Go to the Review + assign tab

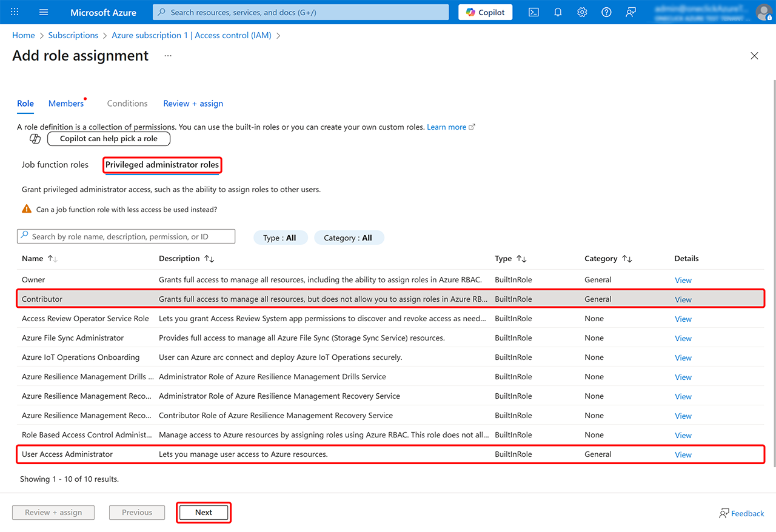pos(193,104)
